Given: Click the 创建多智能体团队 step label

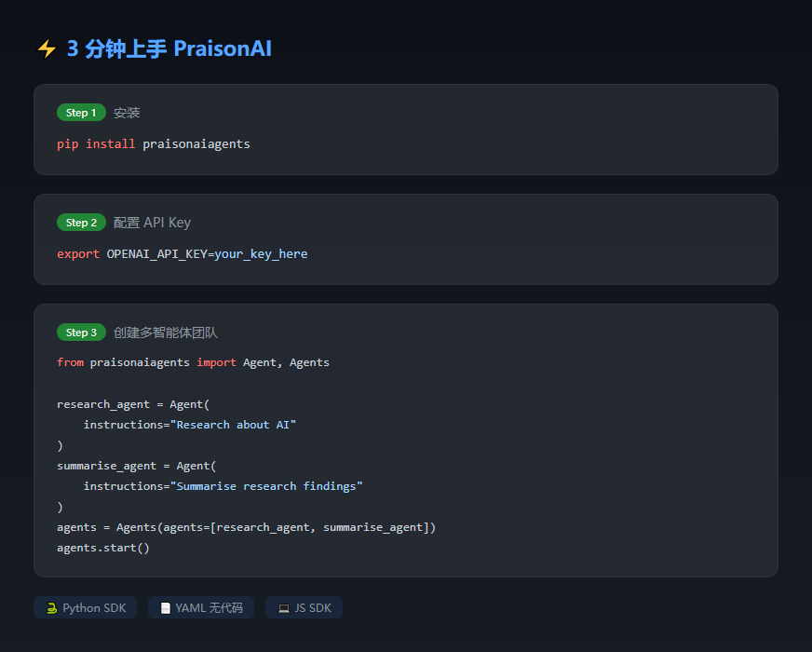Looking at the screenshot, I should point(165,333).
